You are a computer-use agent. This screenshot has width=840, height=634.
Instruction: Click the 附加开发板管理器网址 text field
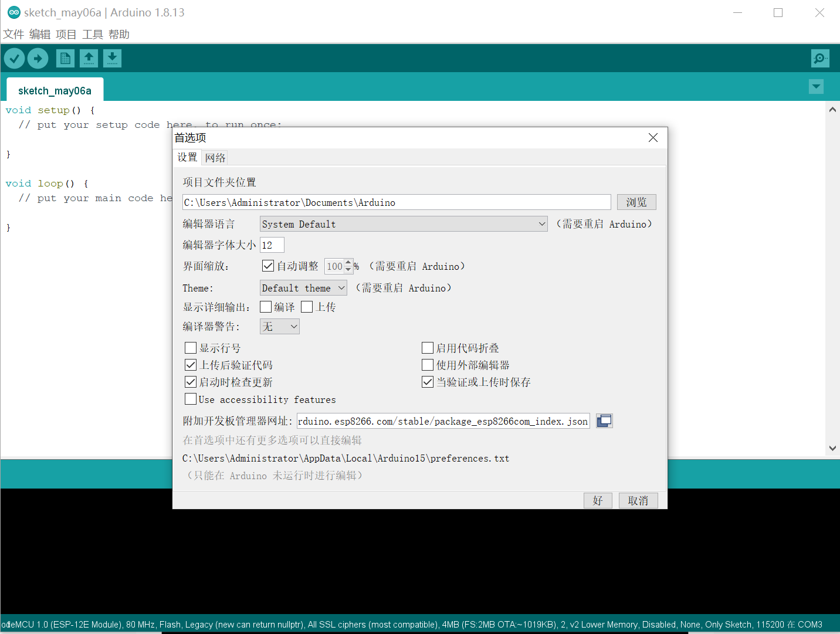(x=443, y=421)
